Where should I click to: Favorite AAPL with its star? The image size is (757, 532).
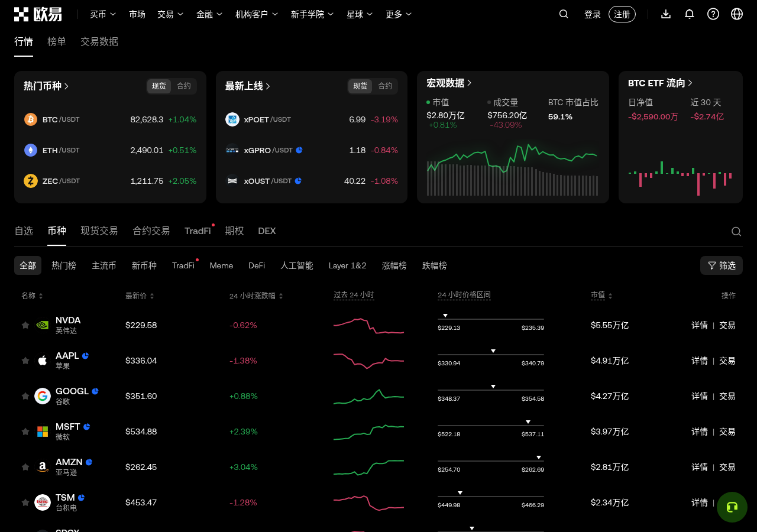click(25, 361)
